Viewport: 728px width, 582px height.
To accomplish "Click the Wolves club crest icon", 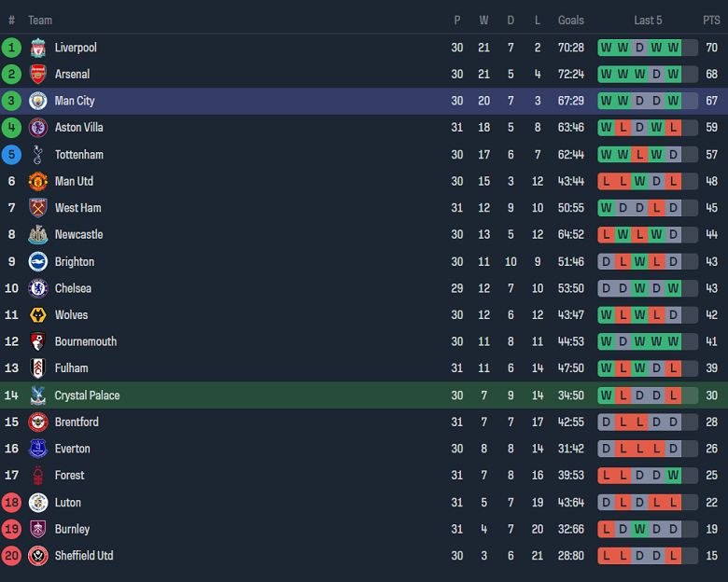I will click(37, 315).
